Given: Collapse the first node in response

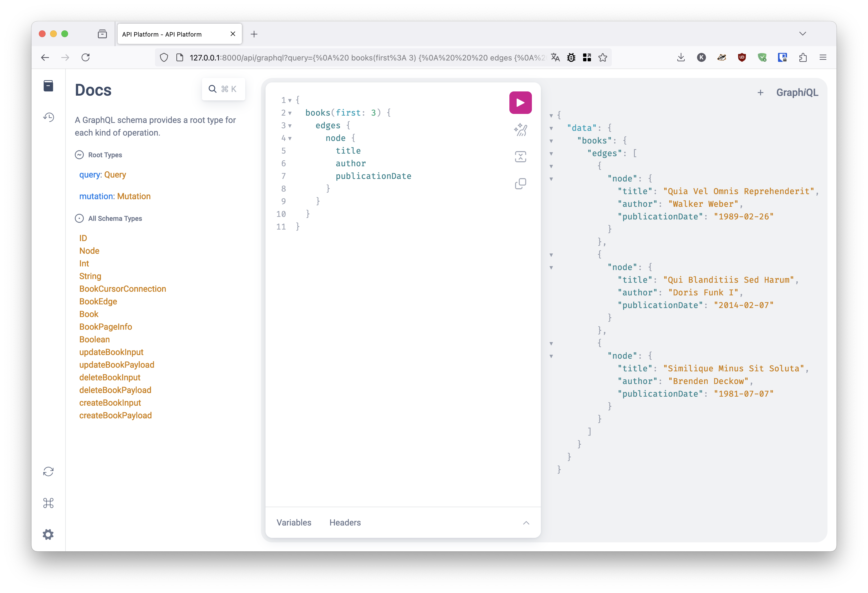Looking at the screenshot, I should [552, 178].
